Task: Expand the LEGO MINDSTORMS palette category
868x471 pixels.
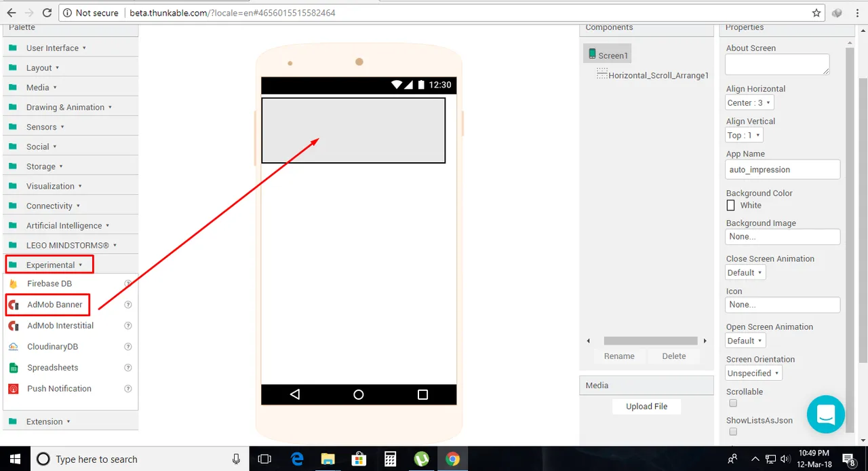Action: [x=71, y=245]
